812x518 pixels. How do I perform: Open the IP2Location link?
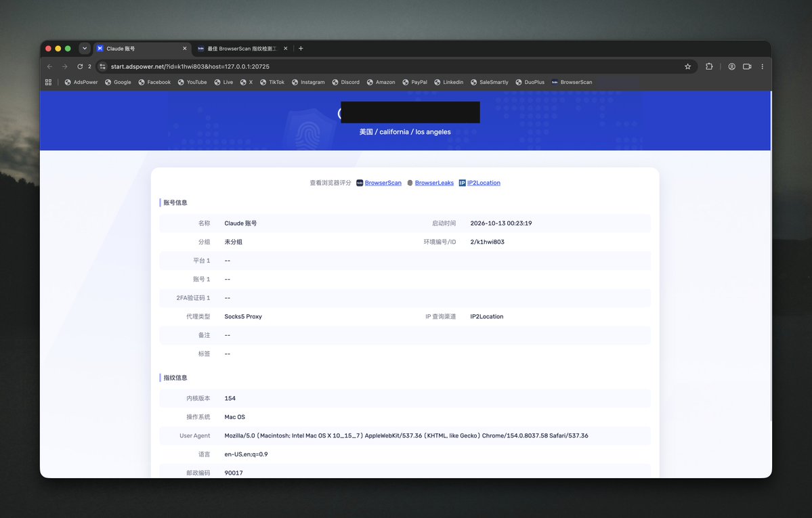[x=483, y=183]
